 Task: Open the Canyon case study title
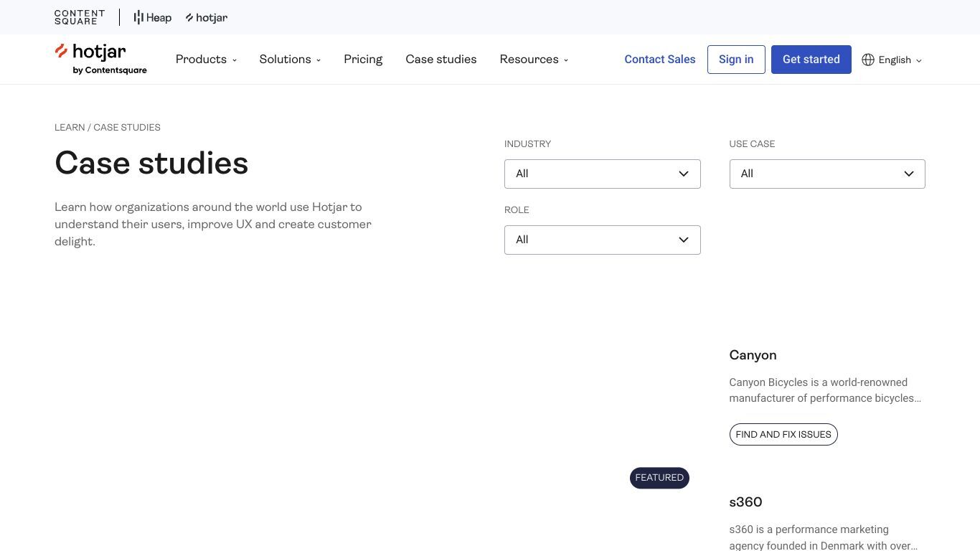pyautogui.click(x=753, y=355)
